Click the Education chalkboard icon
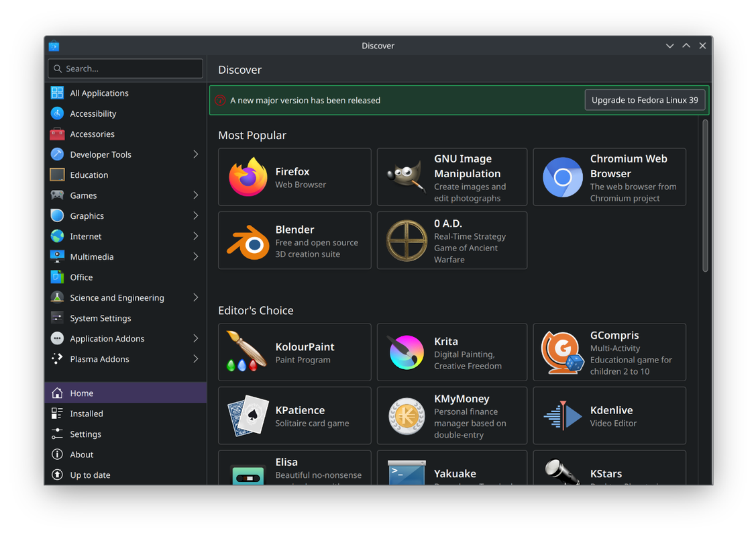 tap(57, 175)
